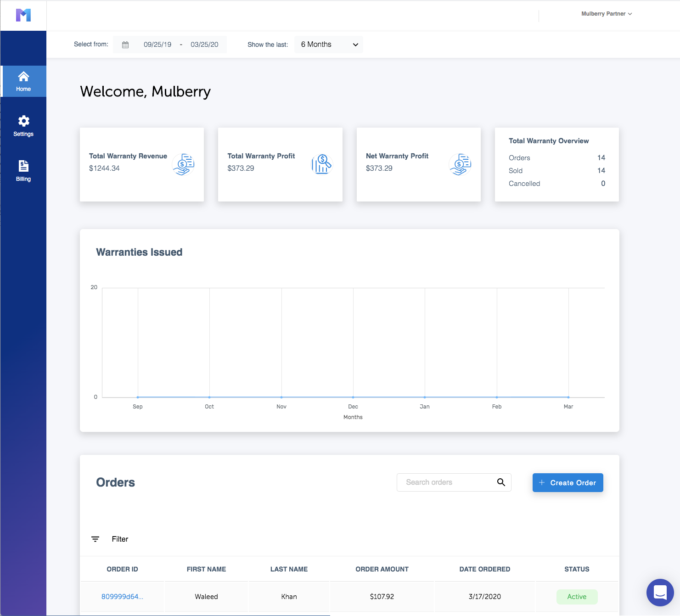The width and height of the screenshot is (680, 616).
Task: Click the start date 09/25/19
Action: click(x=157, y=45)
